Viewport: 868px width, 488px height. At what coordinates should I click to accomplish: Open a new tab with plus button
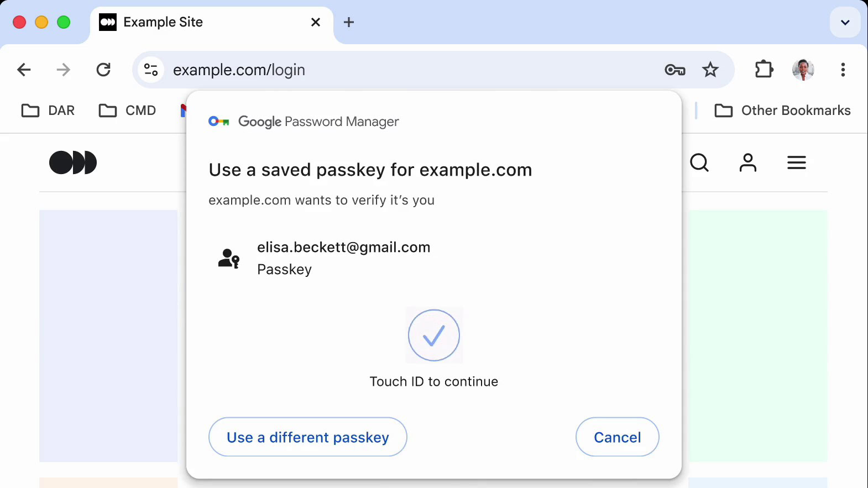349,22
